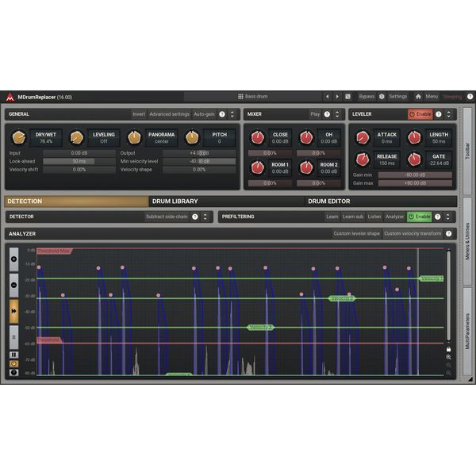Toggle the Prefiltering Enable button
The width and height of the screenshot is (476, 476).
tap(419, 217)
